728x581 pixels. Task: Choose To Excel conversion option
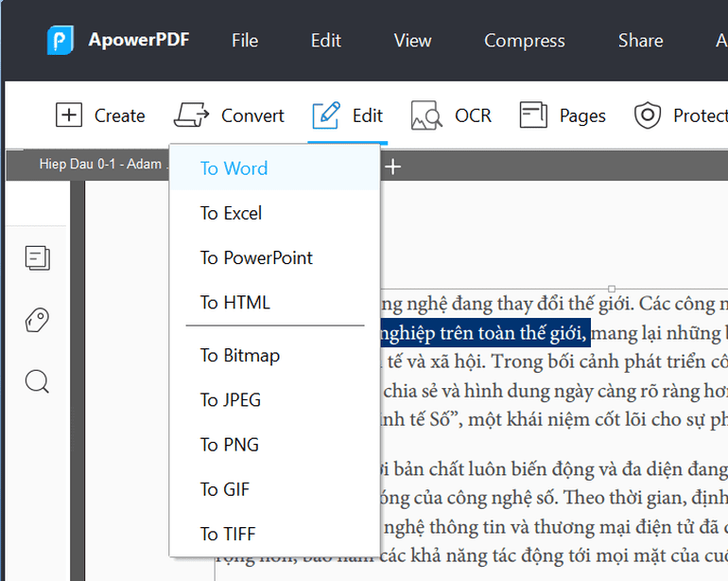tap(275, 213)
